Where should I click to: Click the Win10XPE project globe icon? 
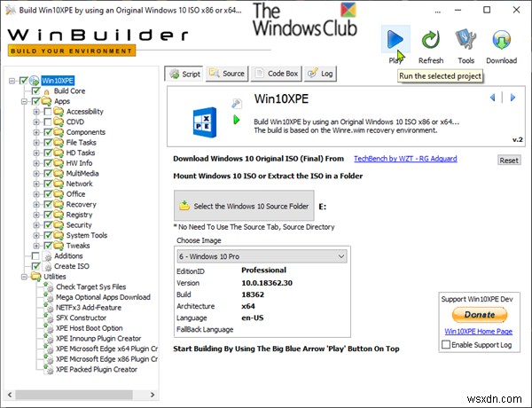click(34, 81)
